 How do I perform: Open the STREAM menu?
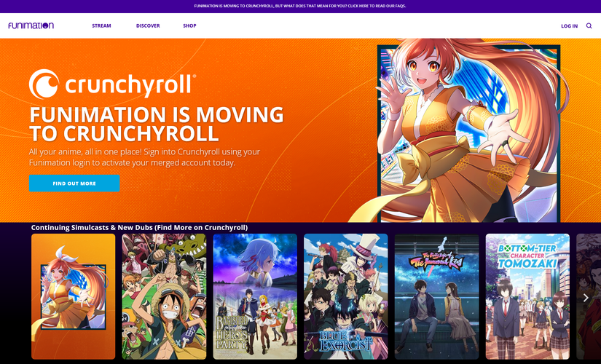[101, 25]
